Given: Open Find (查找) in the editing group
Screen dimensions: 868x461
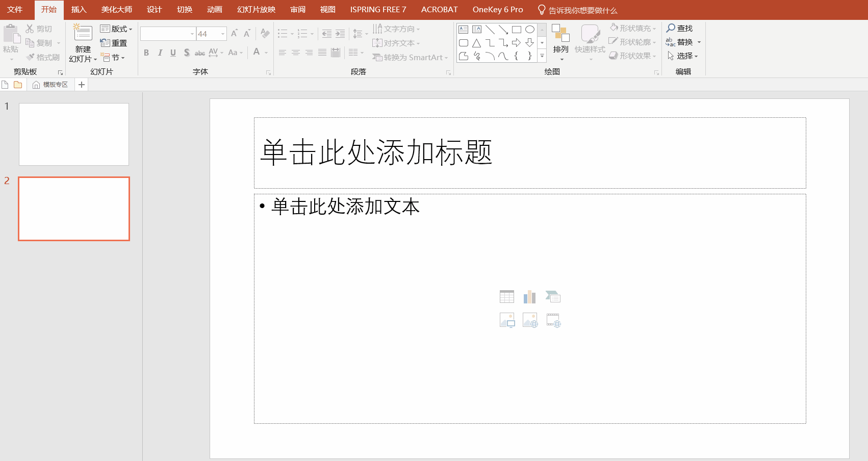Looking at the screenshot, I should (x=681, y=28).
